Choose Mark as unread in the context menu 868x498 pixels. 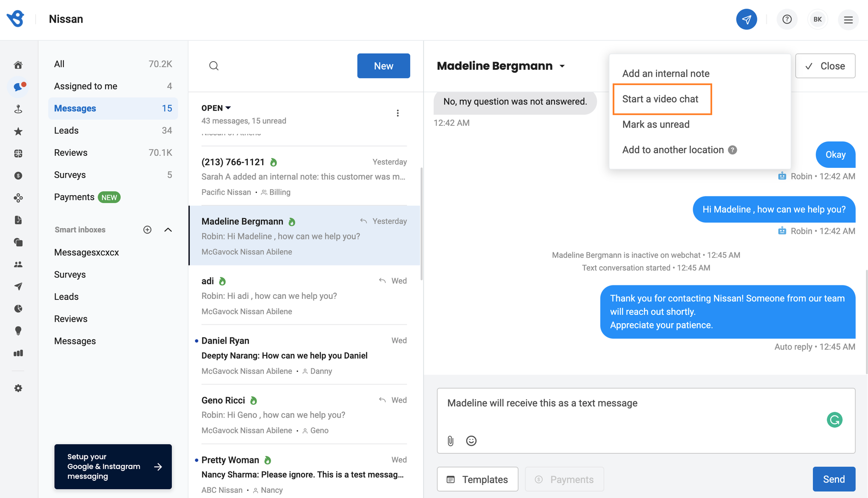click(x=656, y=124)
